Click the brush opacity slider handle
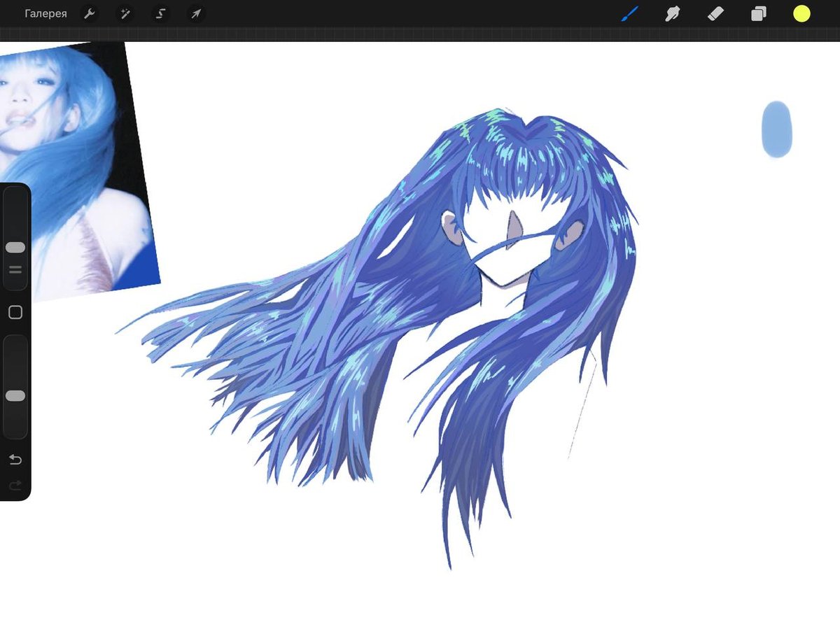The image size is (840, 629). click(x=15, y=396)
